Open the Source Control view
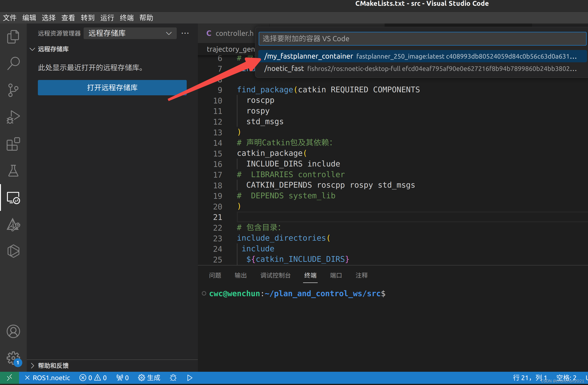588x385 pixels. point(13,90)
